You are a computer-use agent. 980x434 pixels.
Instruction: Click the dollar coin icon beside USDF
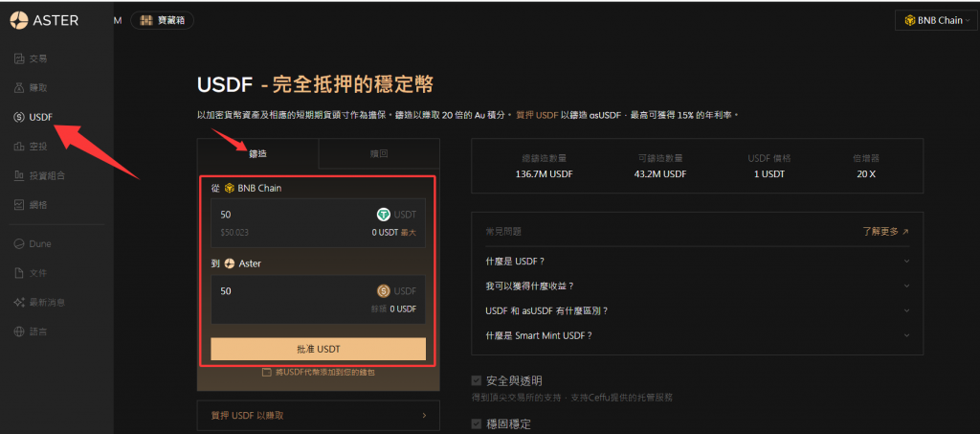tap(19, 117)
